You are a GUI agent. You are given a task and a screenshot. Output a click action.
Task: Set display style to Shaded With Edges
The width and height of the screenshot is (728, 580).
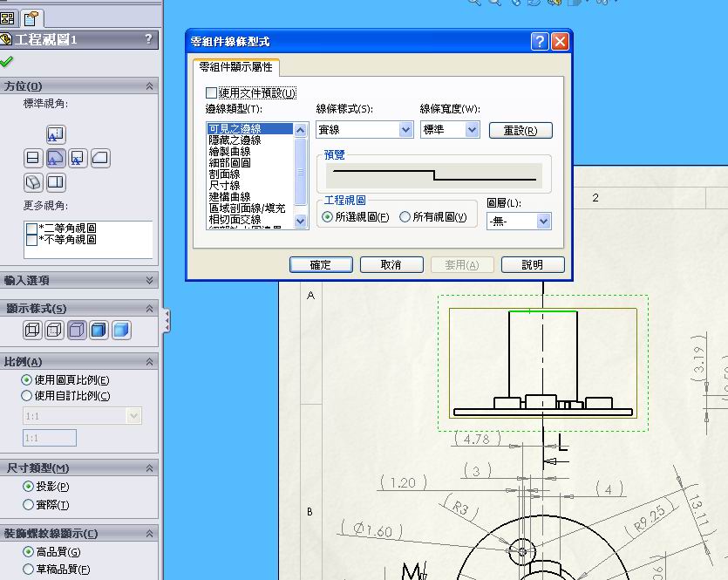point(99,331)
